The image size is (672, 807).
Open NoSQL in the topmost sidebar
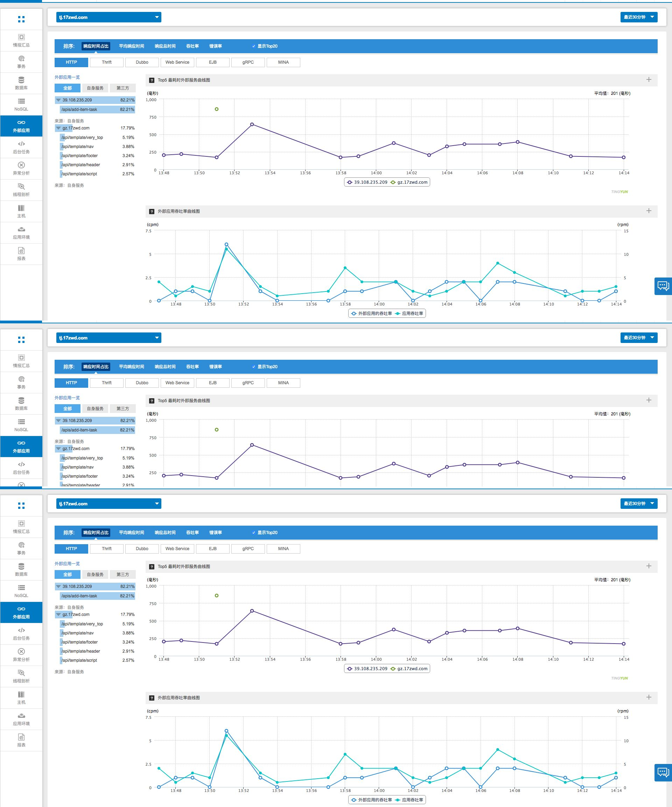click(21, 105)
